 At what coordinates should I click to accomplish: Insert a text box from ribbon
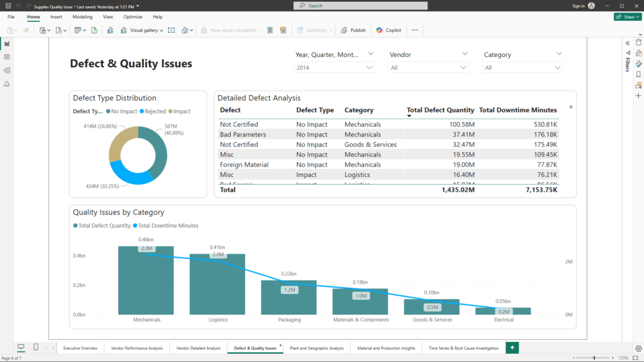[x=171, y=30]
